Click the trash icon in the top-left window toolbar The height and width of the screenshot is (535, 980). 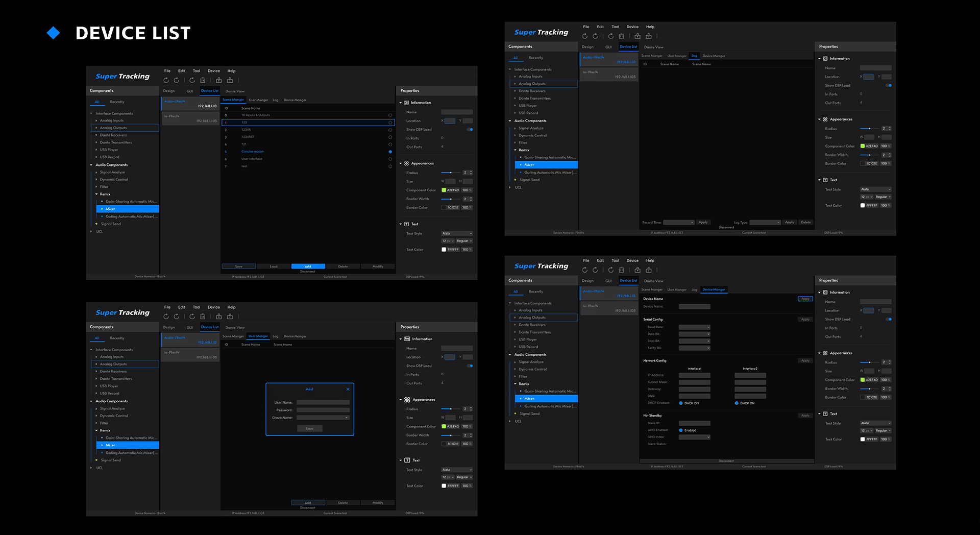click(x=203, y=80)
